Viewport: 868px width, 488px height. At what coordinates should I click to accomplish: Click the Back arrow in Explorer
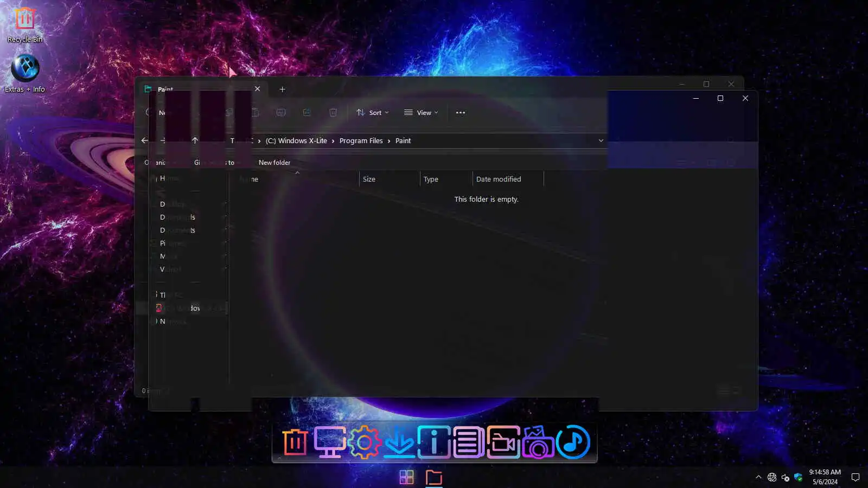pyautogui.click(x=145, y=140)
